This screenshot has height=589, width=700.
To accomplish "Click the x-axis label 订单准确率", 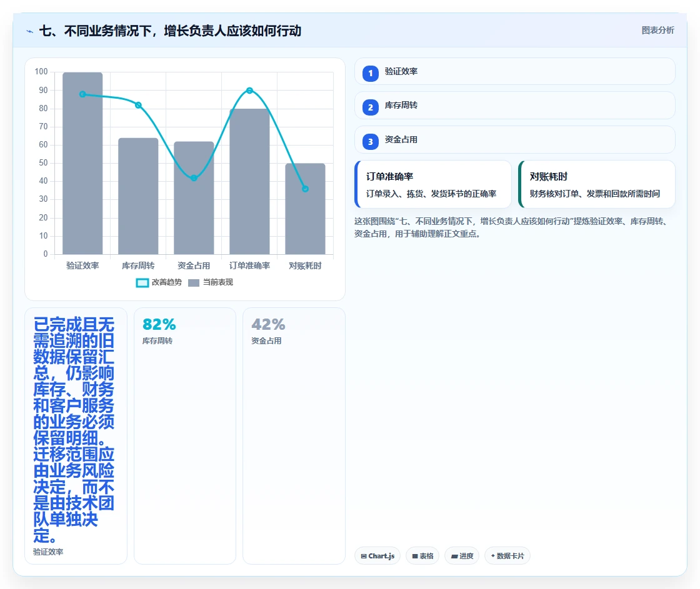I will click(249, 266).
